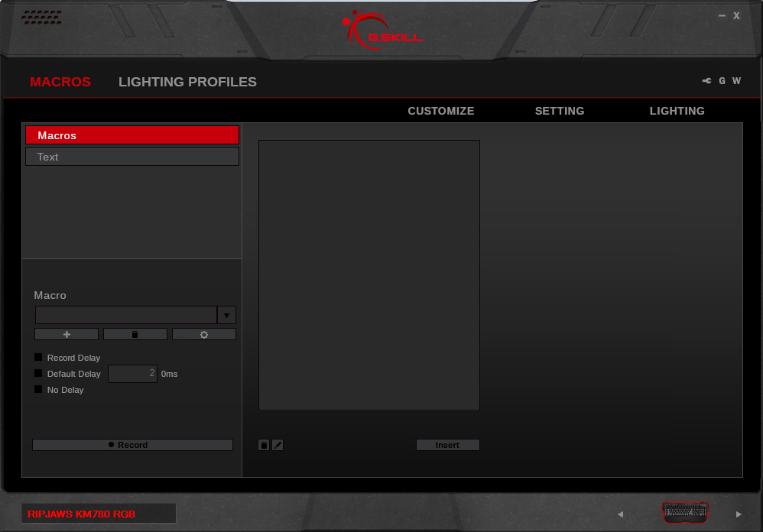763x532 pixels.
Task: Close the G.SKILL window
Action: (x=737, y=16)
